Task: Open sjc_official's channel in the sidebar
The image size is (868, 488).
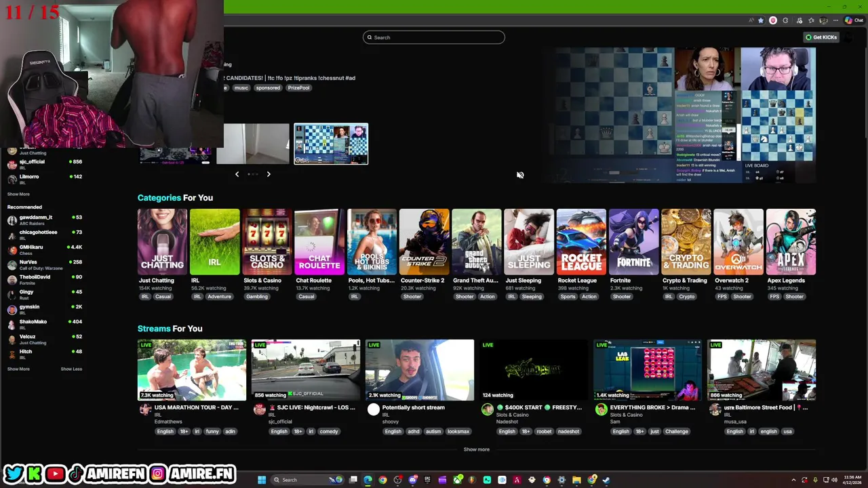Action: (x=44, y=165)
